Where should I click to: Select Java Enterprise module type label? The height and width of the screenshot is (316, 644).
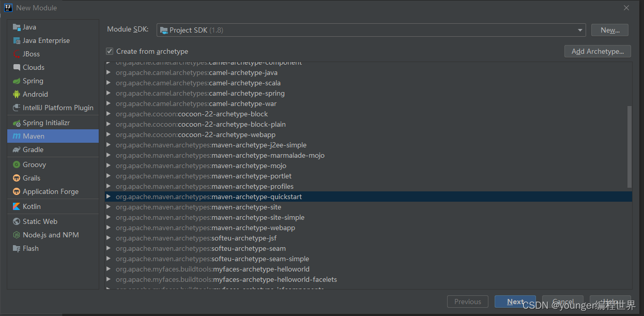pos(46,40)
